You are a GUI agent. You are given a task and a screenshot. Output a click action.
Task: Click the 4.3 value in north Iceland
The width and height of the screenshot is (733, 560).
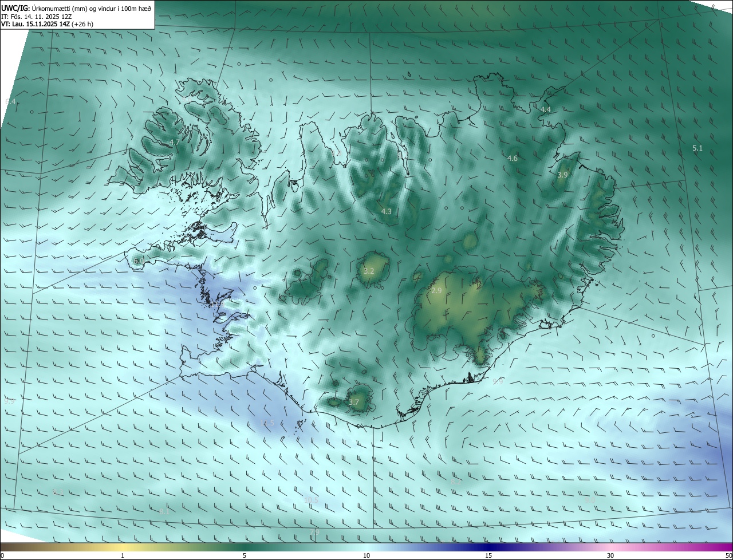point(387,212)
